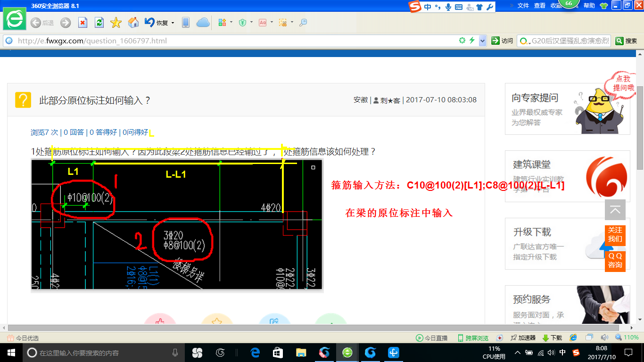Open File Explorer from the taskbar
Screen dimensions: 644x362
(x=301, y=353)
